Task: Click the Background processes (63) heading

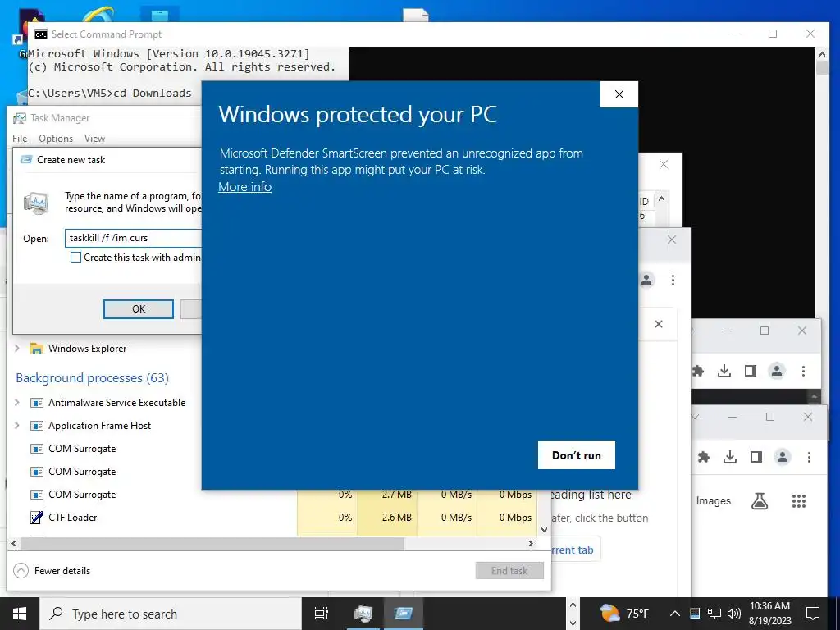Action: (92, 377)
